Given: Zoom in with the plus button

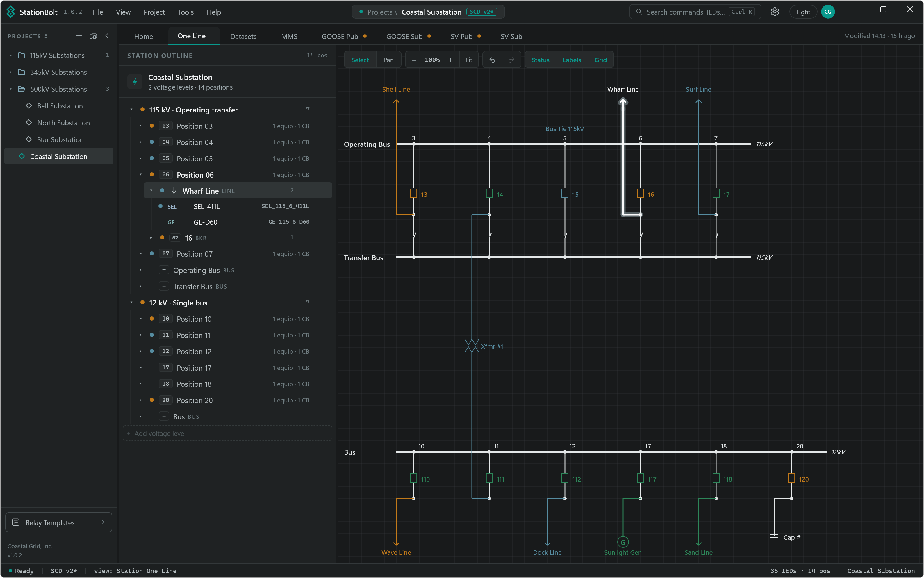Looking at the screenshot, I should [451, 60].
